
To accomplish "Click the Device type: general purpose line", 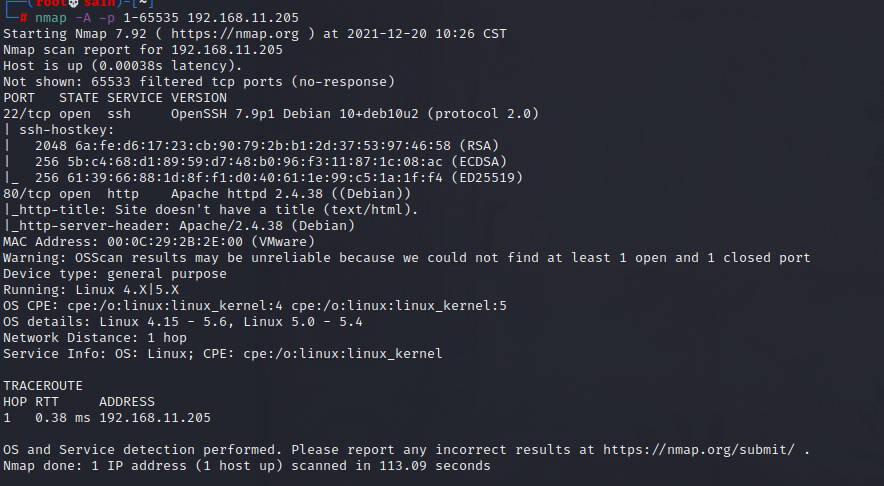I will point(115,274).
